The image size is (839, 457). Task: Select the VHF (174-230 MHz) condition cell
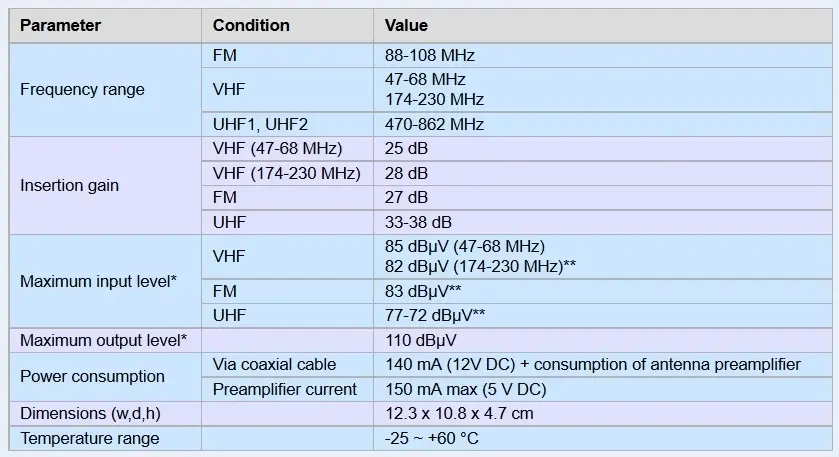point(287,173)
